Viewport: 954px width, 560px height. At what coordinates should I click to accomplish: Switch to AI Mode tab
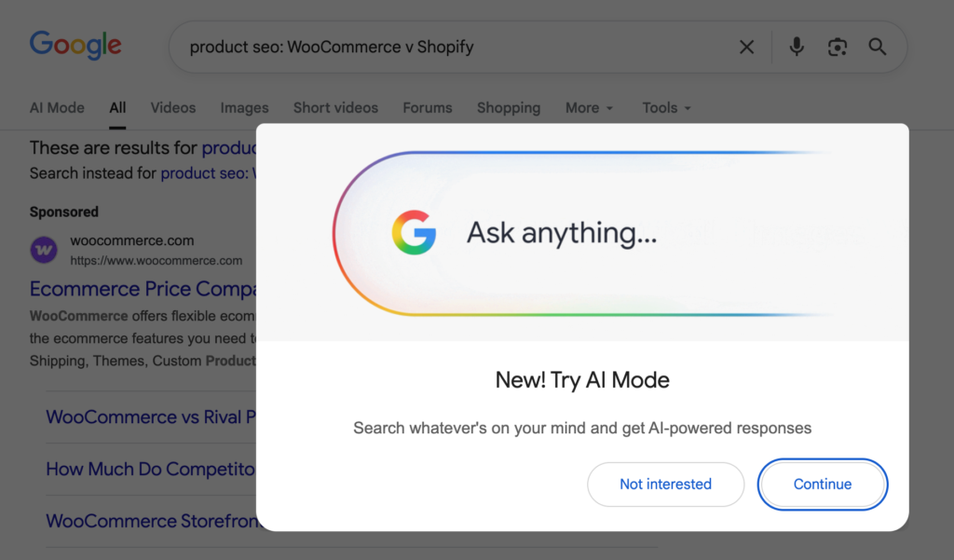[57, 108]
